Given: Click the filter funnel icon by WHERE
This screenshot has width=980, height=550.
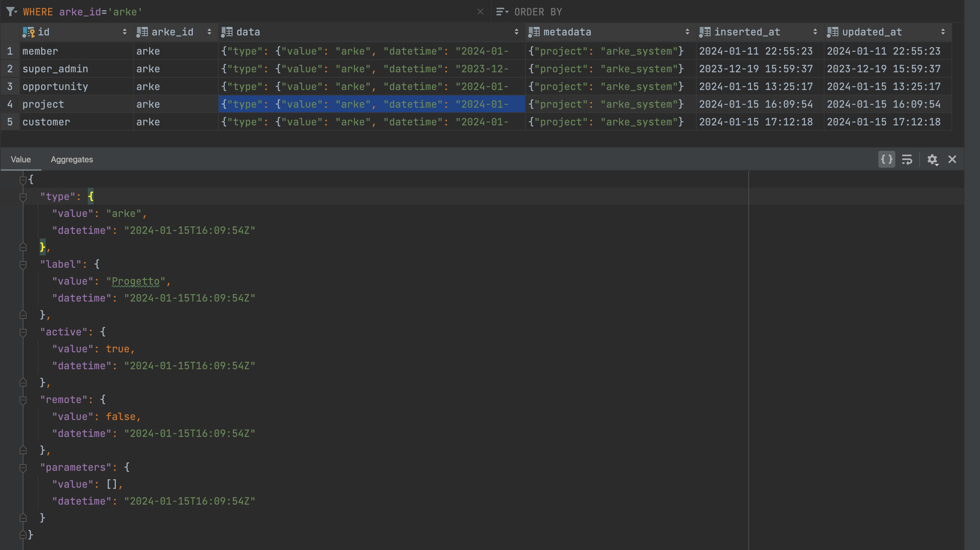Looking at the screenshot, I should click(11, 12).
